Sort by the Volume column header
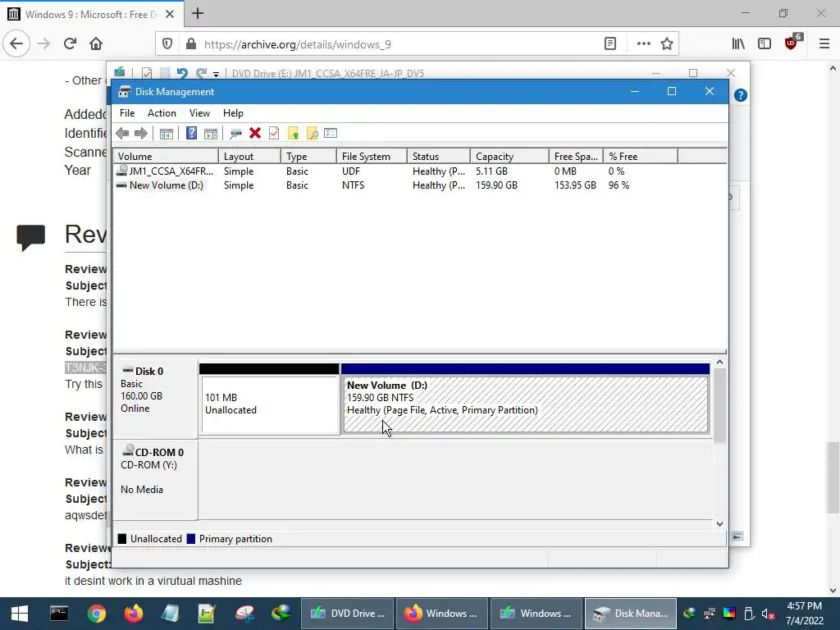The image size is (840, 630). click(166, 157)
